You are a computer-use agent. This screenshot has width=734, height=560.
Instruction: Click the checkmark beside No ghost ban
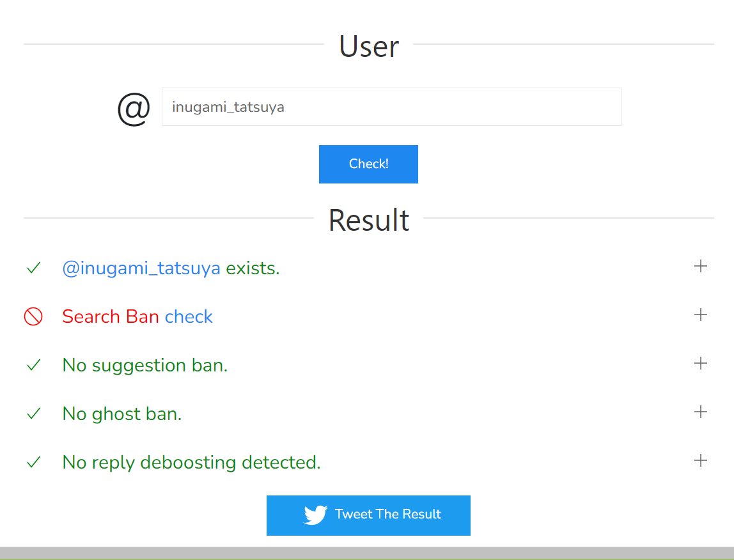(x=34, y=414)
